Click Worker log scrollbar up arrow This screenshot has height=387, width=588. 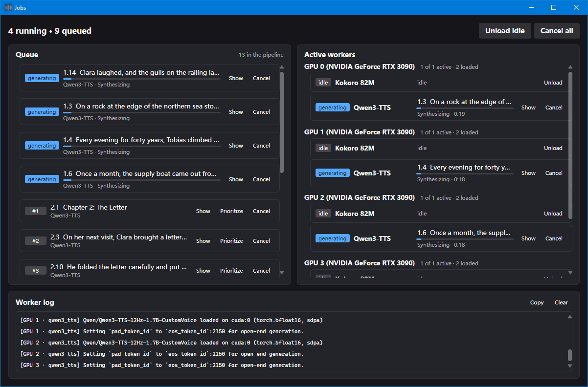[569, 317]
